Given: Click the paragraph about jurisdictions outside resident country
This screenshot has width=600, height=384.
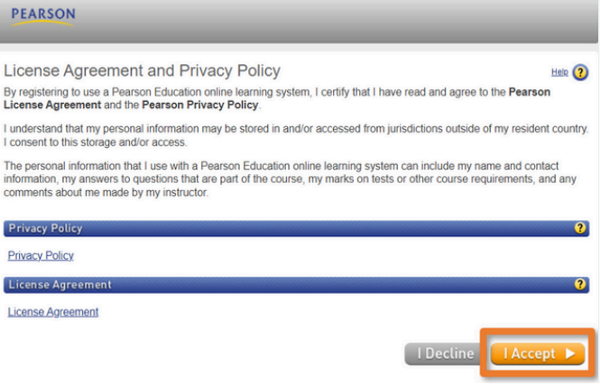Looking at the screenshot, I should pyautogui.click(x=296, y=135).
